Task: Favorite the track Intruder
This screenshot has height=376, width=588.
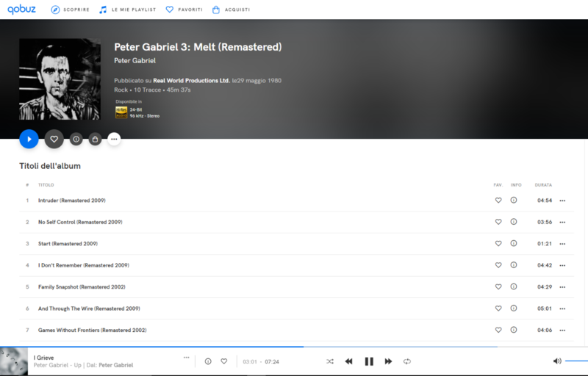Action: pos(498,200)
